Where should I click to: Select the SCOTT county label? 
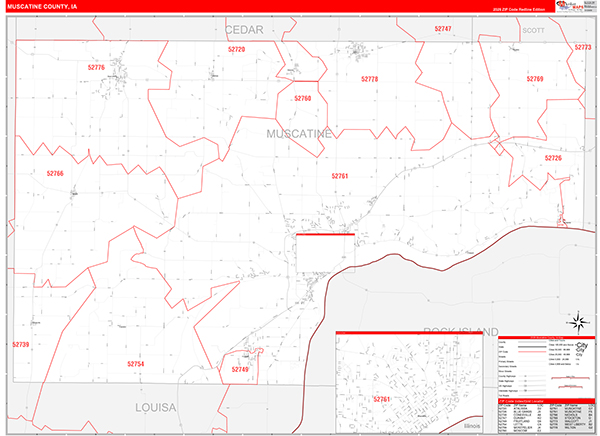pyautogui.click(x=533, y=30)
